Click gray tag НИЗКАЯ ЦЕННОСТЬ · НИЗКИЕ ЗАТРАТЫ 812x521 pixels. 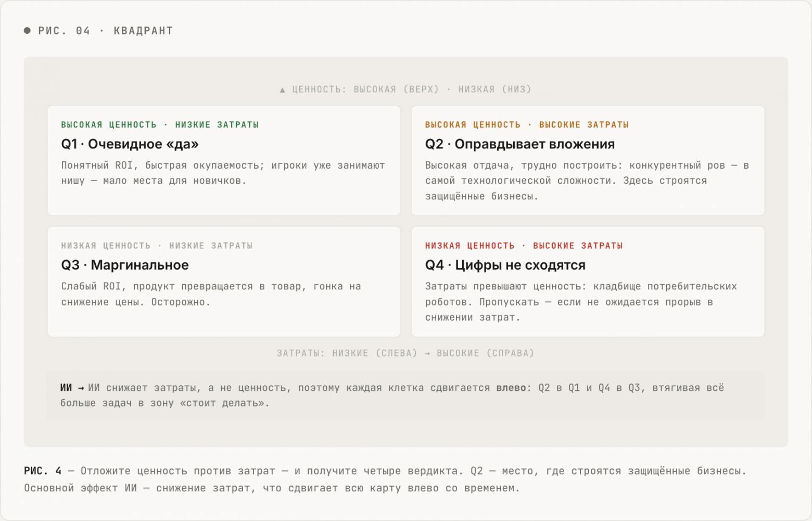pos(157,246)
